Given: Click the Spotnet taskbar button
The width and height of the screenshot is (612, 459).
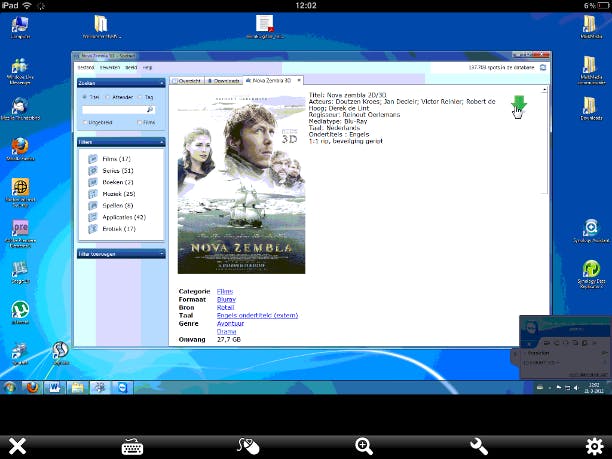Looking at the screenshot, I should (x=100, y=388).
